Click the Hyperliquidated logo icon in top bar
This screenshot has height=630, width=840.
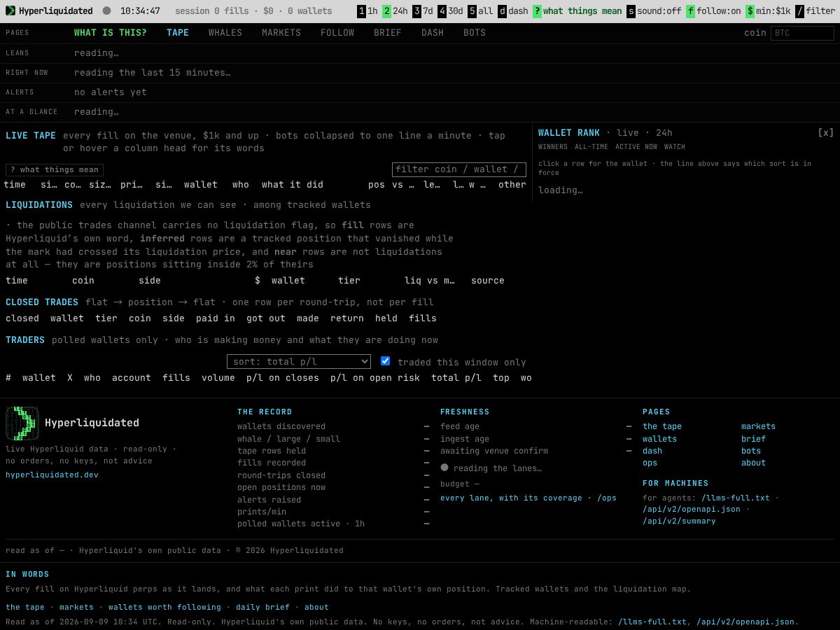point(10,11)
